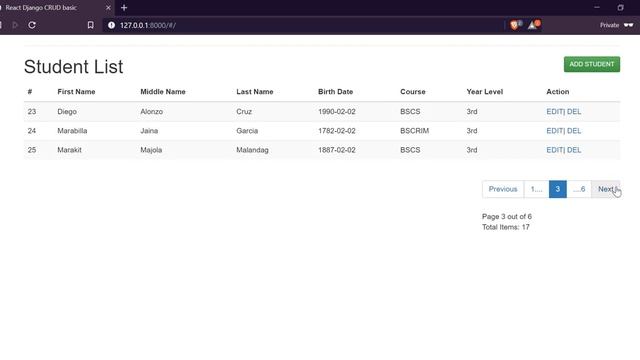Edit the student Marakit Malandag

click(x=555, y=150)
